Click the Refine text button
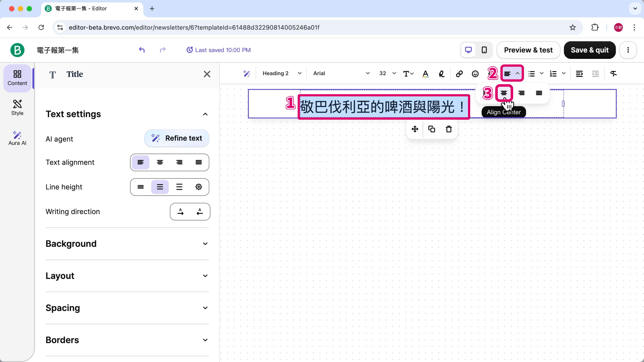 tap(177, 138)
